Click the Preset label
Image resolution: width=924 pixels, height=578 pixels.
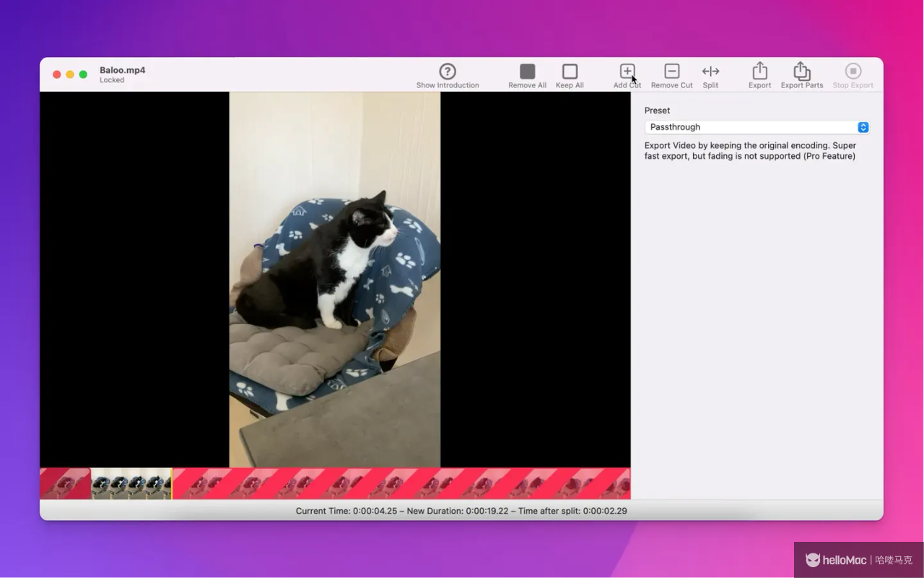pyautogui.click(x=657, y=111)
